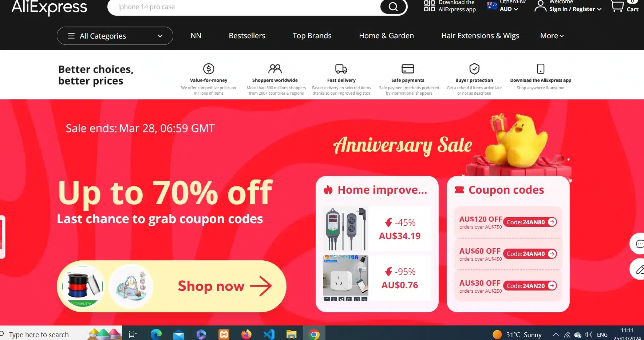Click the Value-for-money dollar icon
Image resolution: width=644 pixels, height=340 pixels.
[209, 69]
